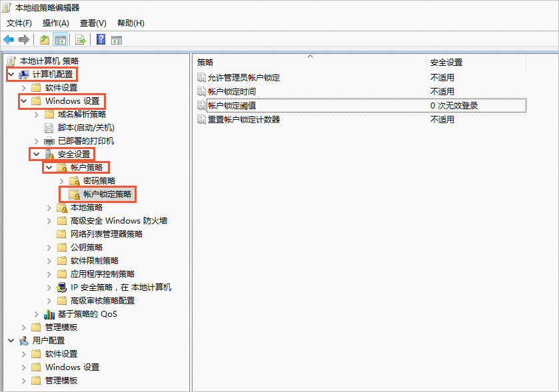Toggle the Show/Hide Action Pane icon
This screenshot has height=392, width=559.
[117, 40]
